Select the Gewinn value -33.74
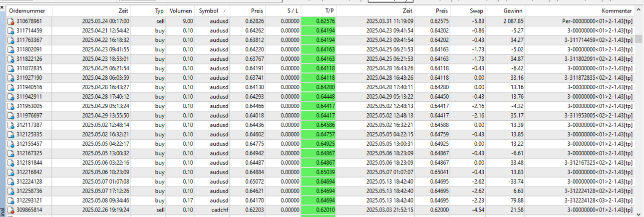This screenshot has width=644, height=217. 516,181
